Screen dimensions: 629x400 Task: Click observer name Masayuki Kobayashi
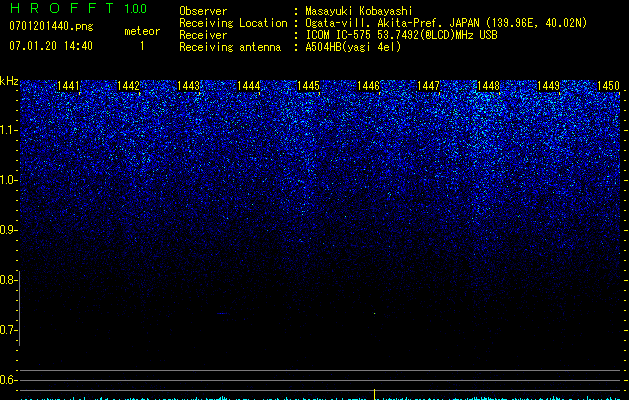pyautogui.click(x=359, y=11)
